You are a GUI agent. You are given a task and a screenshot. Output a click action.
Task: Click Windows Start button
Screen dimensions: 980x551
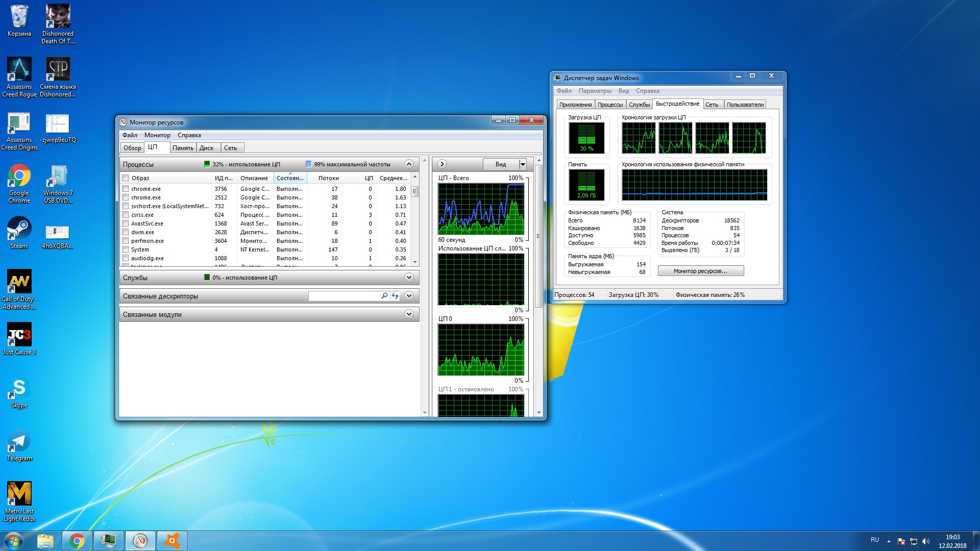[14, 541]
